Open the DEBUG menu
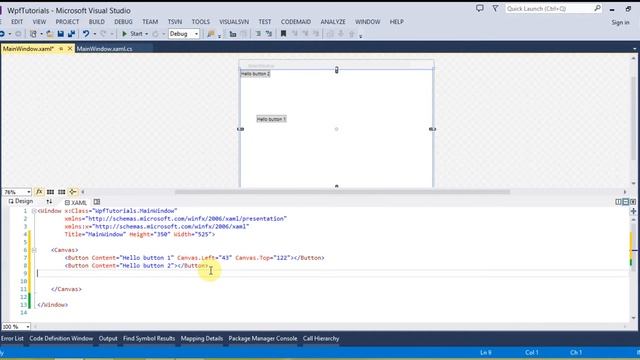This screenshot has height=360, width=640. (x=123, y=22)
